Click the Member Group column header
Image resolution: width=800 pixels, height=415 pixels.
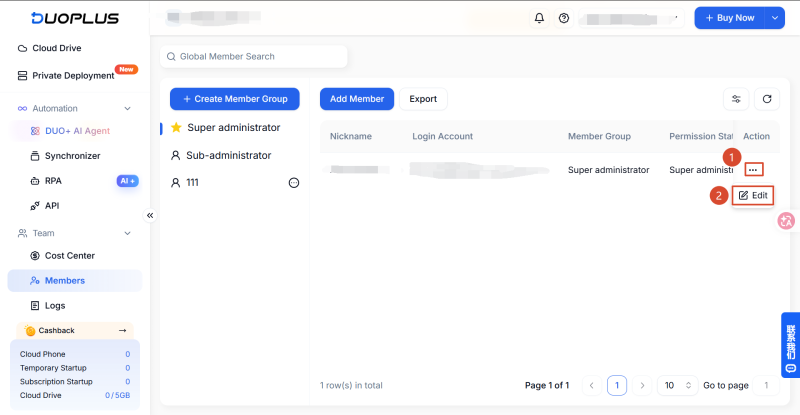click(599, 136)
